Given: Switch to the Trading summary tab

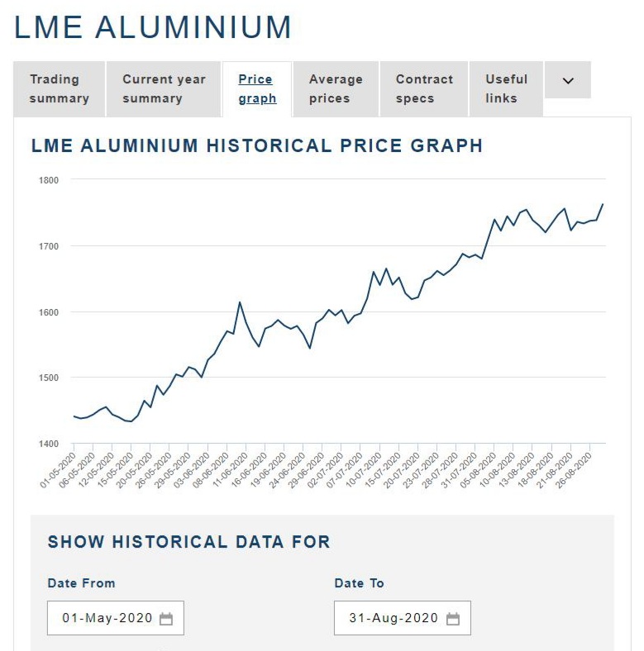Looking at the screenshot, I should click(x=59, y=89).
